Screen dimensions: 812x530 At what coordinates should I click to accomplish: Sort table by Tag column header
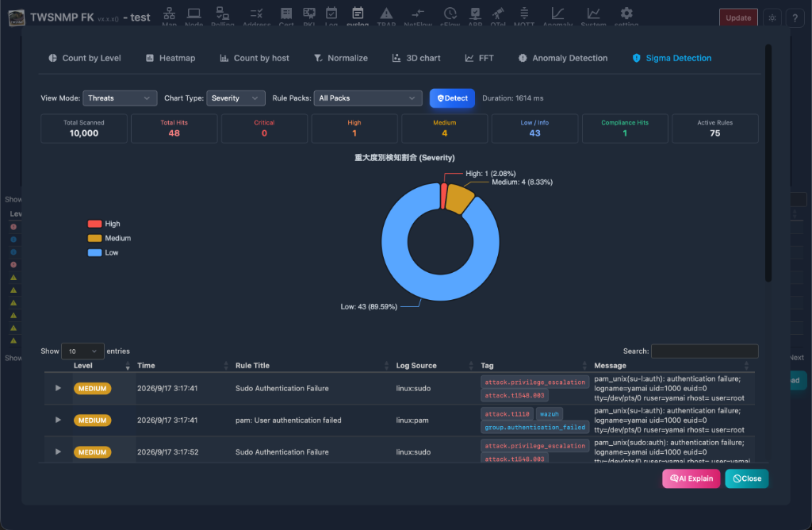[x=534, y=366]
